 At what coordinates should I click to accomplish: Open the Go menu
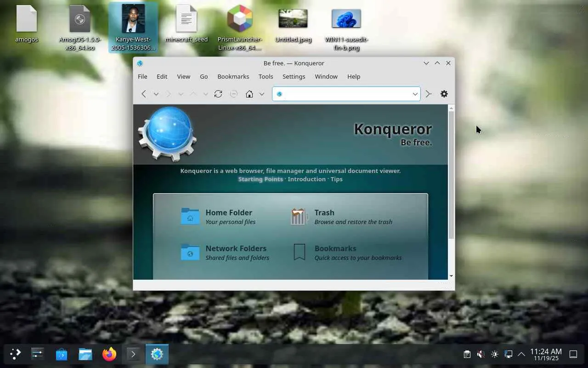pos(204,77)
